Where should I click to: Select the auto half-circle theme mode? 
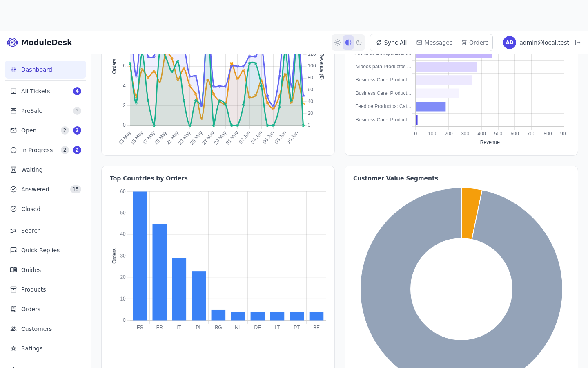pyautogui.click(x=348, y=43)
